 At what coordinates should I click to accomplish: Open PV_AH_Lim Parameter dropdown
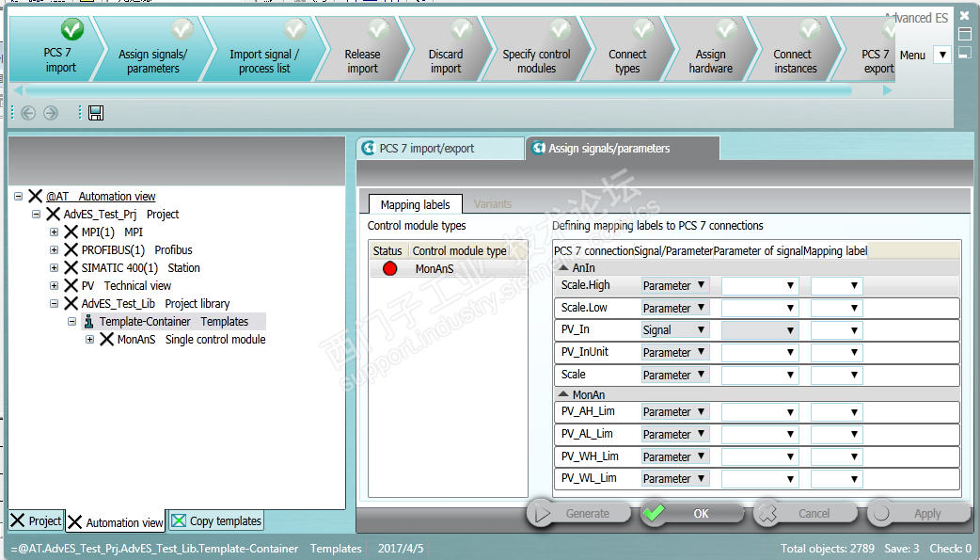pyautogui.click(x=675, y=411)
